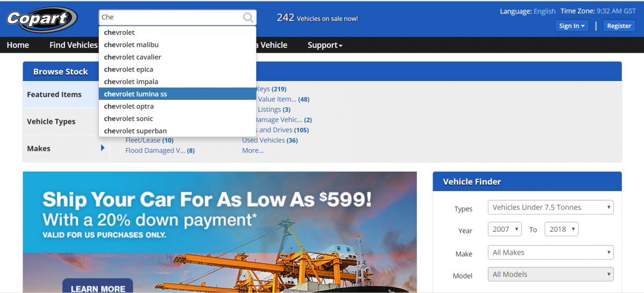Image resolution: width=644 pixels, height=293 pixels.
Task: Open Flood Damaged V... (8) link
Action: [160, 150]
